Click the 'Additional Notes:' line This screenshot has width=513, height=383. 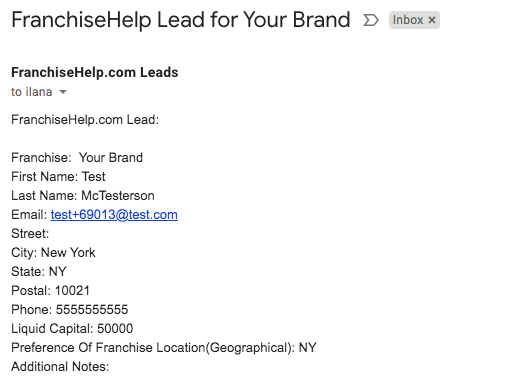(x=60, y=367)
